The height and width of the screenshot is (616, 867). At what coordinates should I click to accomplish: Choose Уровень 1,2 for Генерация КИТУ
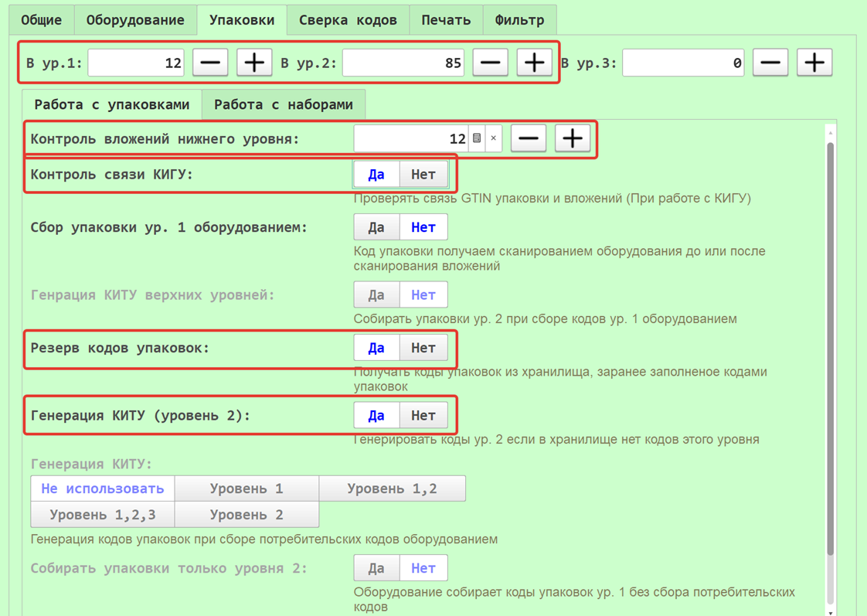pos(392,488)
